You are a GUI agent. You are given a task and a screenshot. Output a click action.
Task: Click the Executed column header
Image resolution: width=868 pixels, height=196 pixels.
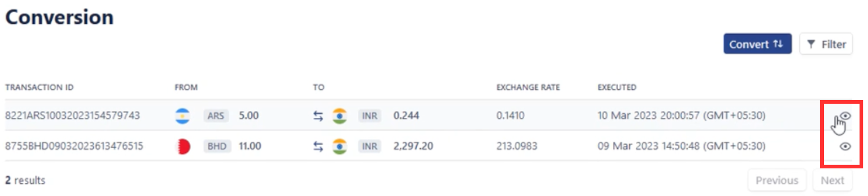coord(617,87)
